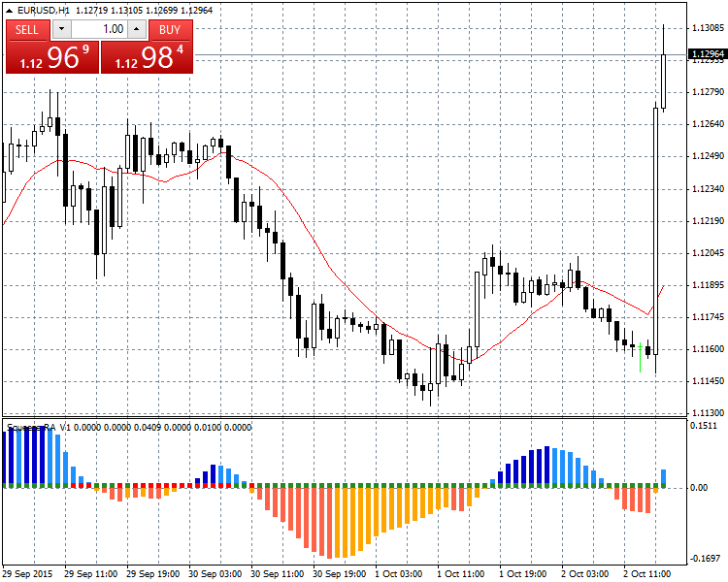The image size is (728, 582).
Task: Increase trade volume with up arrow
Action: coord(136,29)
